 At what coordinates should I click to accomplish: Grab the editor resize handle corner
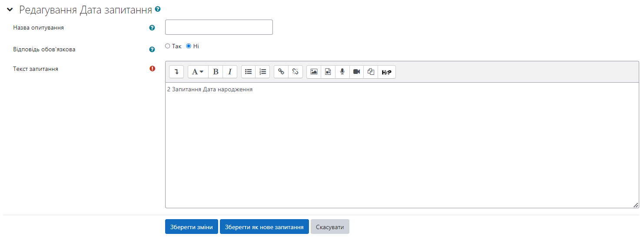[x=636, y=205]
